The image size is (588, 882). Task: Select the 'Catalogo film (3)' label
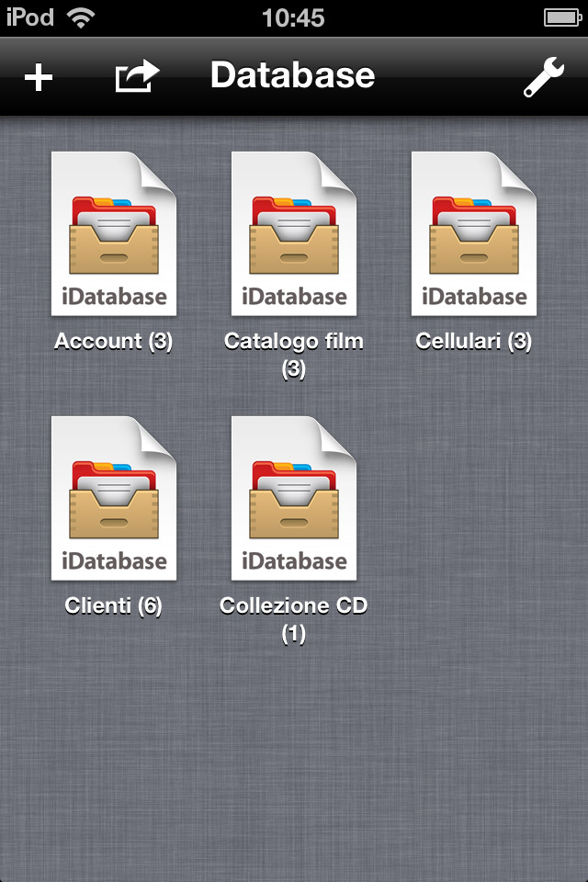click(294, 355)
